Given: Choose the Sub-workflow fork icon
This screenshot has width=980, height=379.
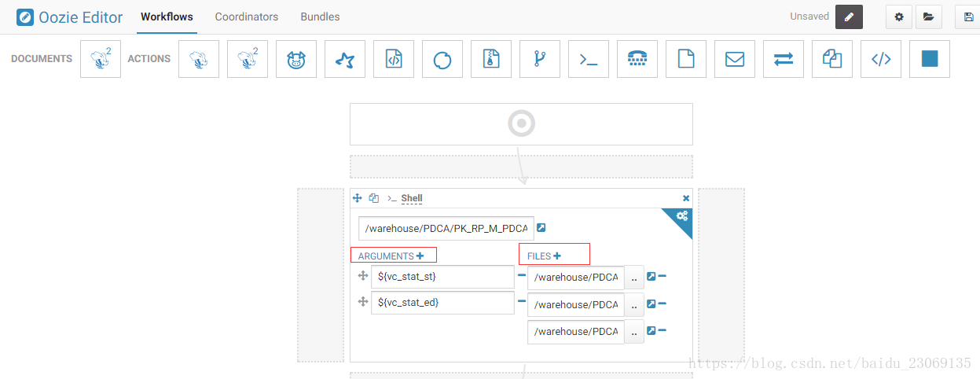Looking at the screenshot, I should pyautogui.click(x=540, y=58).
